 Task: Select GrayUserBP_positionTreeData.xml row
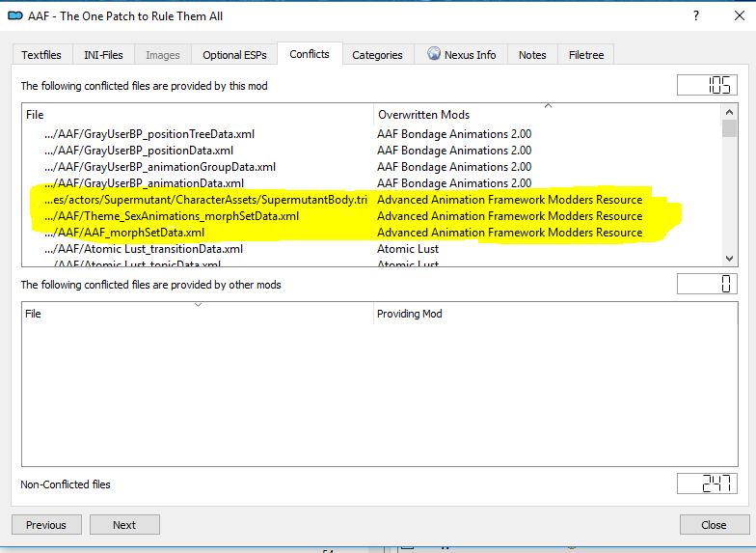[x=372, y=133]
